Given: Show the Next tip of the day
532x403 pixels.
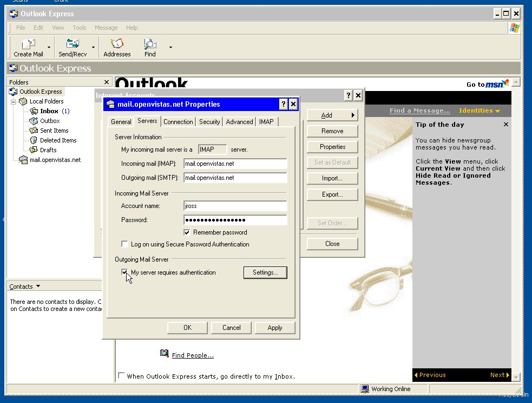Looking at the screenshot, I should pos(500,375).
